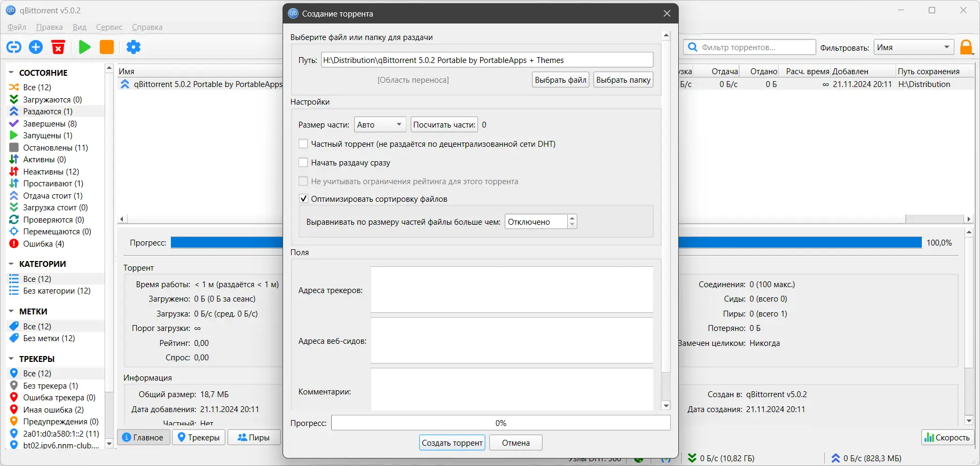This screenshot has height=466, width=980.
Task: Collapse the ТРЕКЕРЫ section
Action: click(11, 359)
